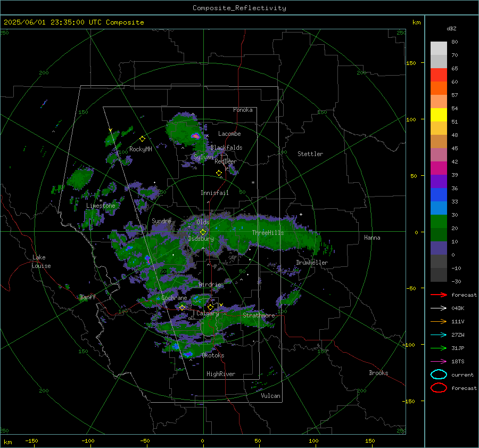
Task: Click the -30 value on dBZ scale
Action: (x=456, y=281)
